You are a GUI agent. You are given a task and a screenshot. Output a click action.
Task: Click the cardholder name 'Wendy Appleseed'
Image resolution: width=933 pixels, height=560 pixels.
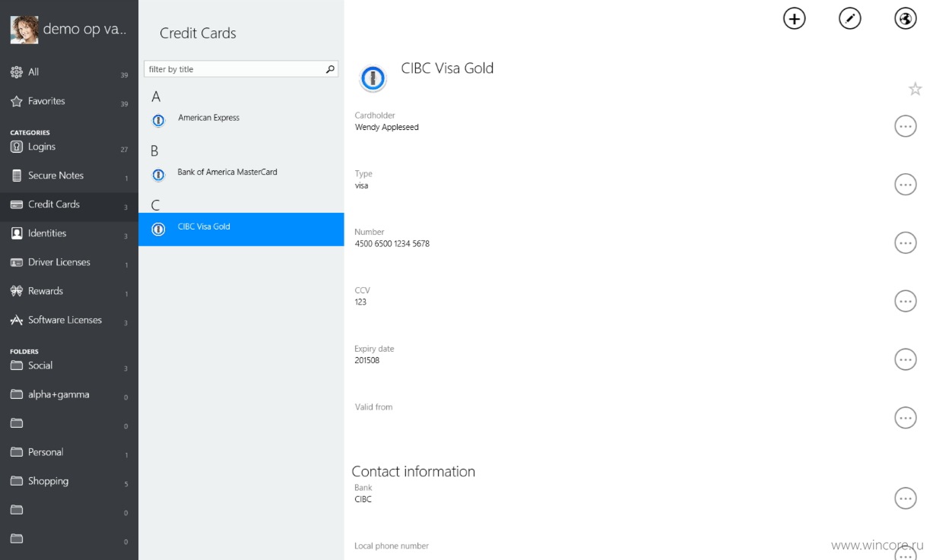click(386, 127)
